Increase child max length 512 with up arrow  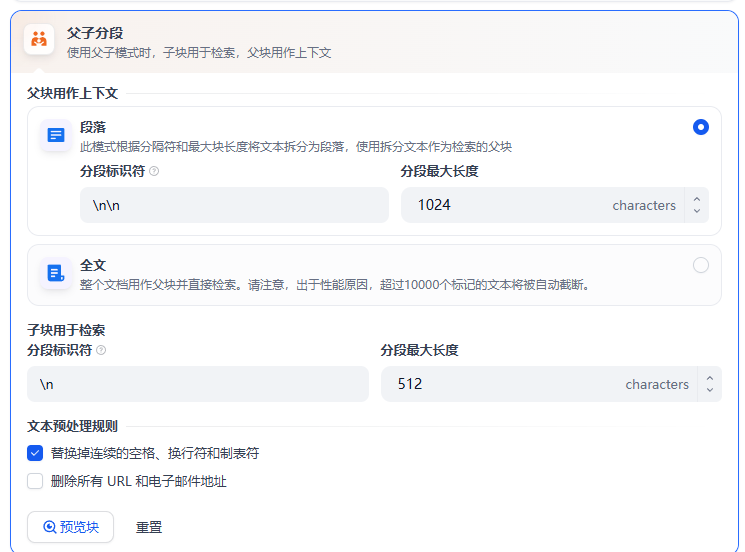(x=710, y=379)
